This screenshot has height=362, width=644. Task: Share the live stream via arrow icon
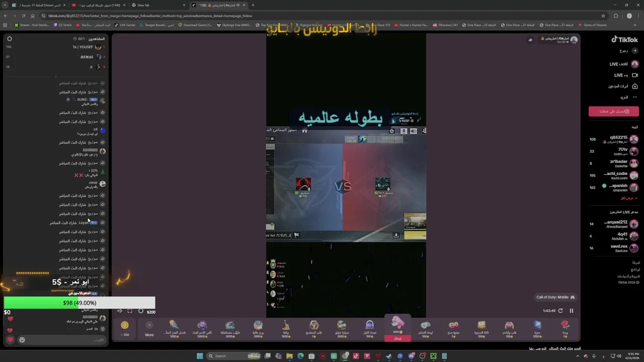tap(530, 40)
